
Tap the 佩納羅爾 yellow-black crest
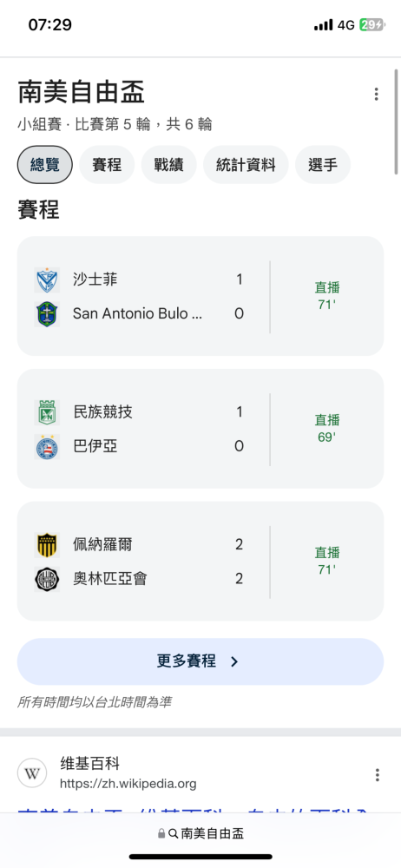[47, 545]
